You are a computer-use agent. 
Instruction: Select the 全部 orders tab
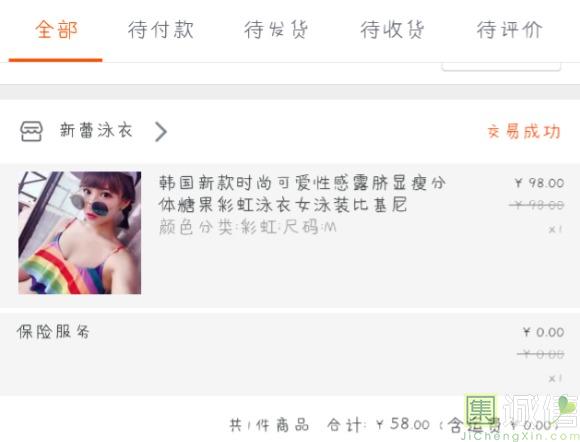click(56, 30)
